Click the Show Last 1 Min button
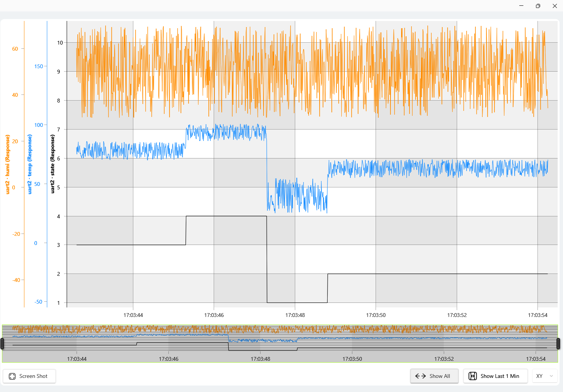The image size is (563, 392). (x=496, y=376)
